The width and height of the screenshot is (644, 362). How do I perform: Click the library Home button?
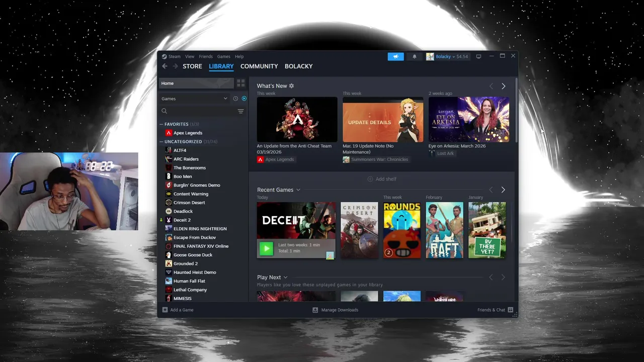click(x=197, y=83)
